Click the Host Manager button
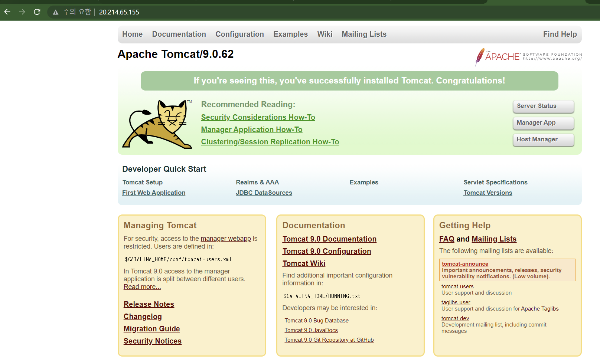 click(x=544, y=140)
